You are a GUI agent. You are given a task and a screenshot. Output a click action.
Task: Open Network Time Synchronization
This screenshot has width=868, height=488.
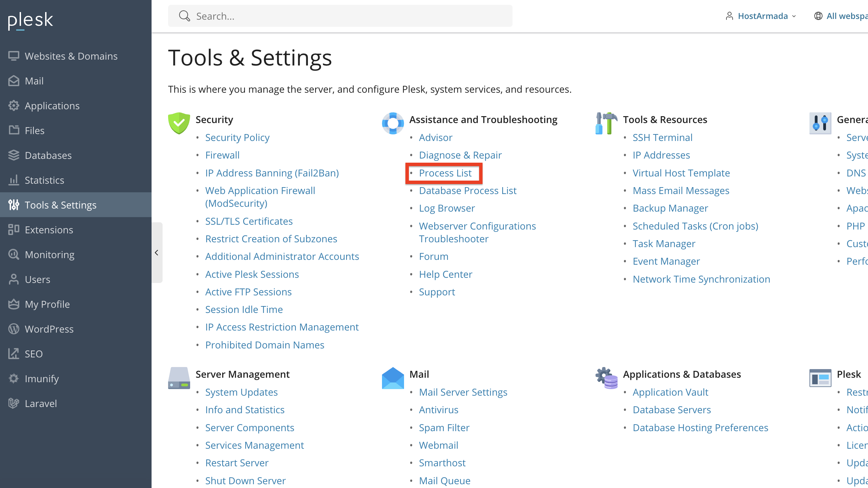(701, 279)
